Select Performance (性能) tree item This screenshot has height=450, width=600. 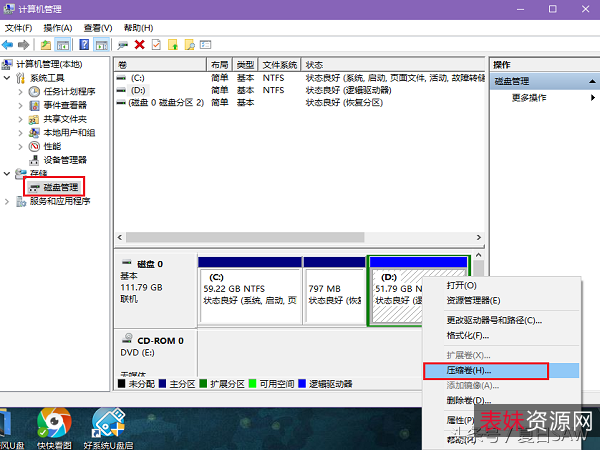click(52, 147)
